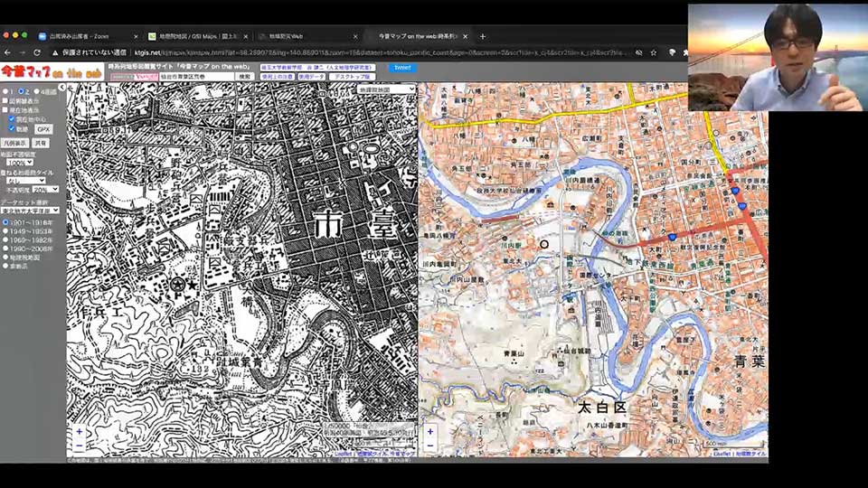Image resolution: width=868 pixels, height=488 pixels.
Task: Click the not-secure warning triangle icon
Action: 55,52
